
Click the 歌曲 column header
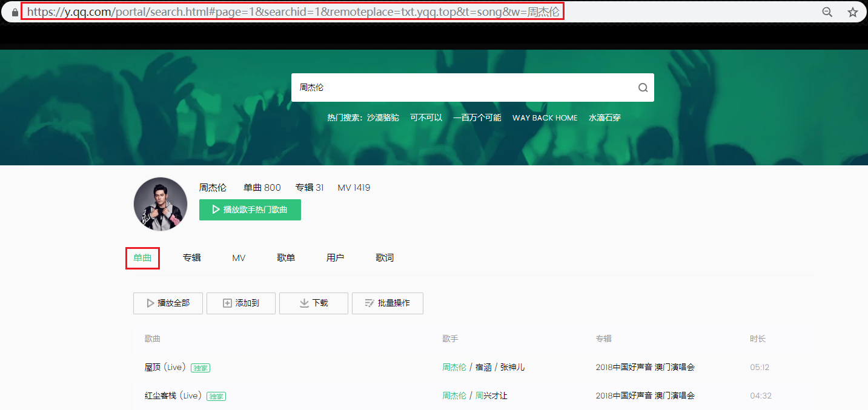click(153, 339)
